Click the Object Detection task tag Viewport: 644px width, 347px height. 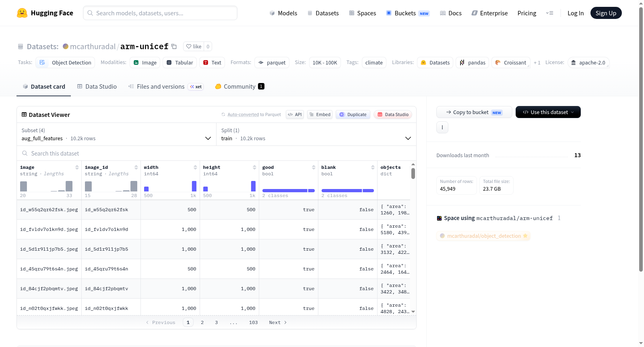click(x=66, y=62)
